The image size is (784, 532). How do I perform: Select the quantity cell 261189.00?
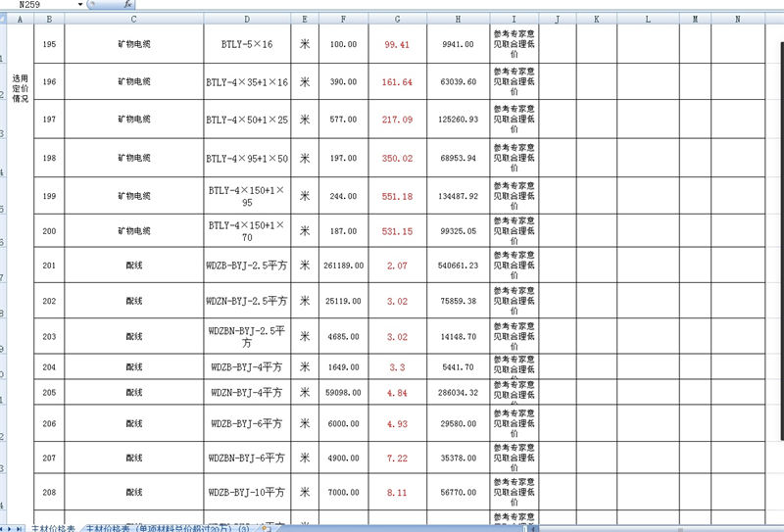343,266
